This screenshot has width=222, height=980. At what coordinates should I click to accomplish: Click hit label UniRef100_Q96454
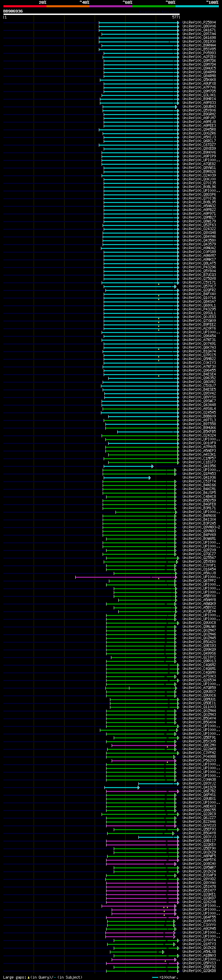[199, 336]
